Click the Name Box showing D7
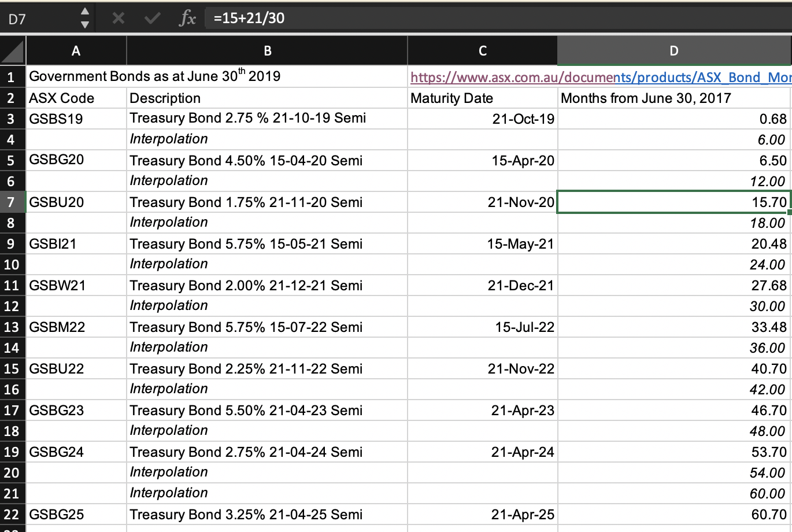The image size is (792, 532). tap(40, 17)
